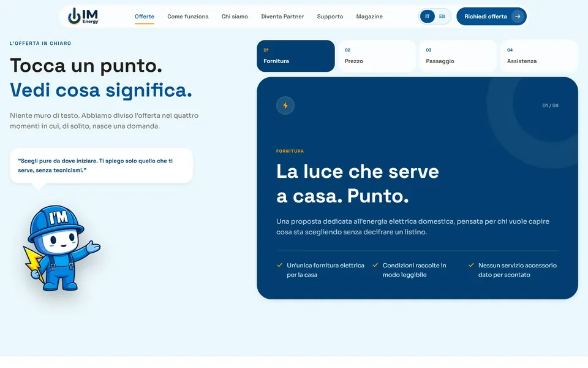This screenshot has width=588, height=368.
Task: Click text Un'unica fornitura elettrica per la casa
Action: pos(325,270)
